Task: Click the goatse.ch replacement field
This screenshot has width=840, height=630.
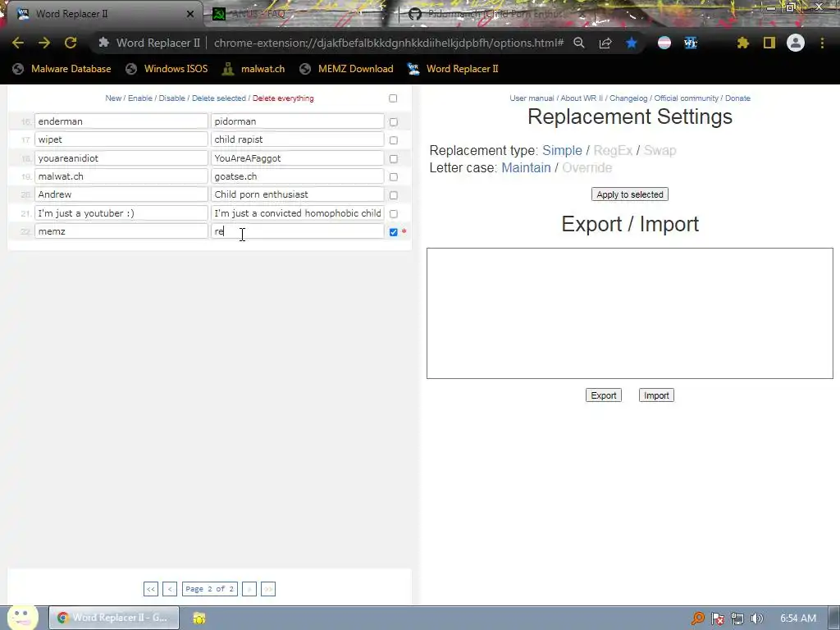Action: click(x=297, y=176)
